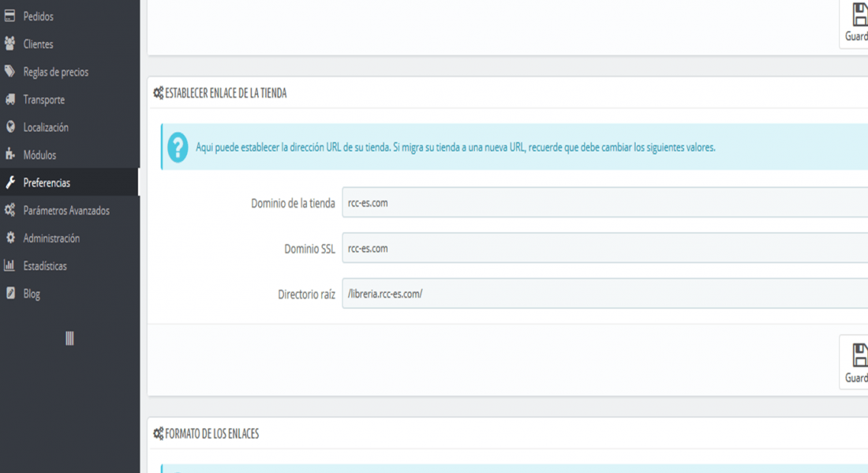
Task: Save shop link settings with the Guardar floppy-disk button
Action: pyautogui.click(x=855, y=362)
